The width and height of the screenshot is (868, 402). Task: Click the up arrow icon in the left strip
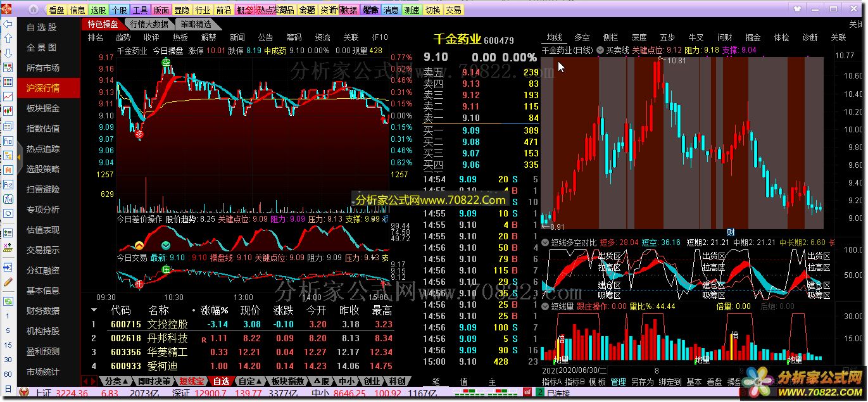(8, 39)
